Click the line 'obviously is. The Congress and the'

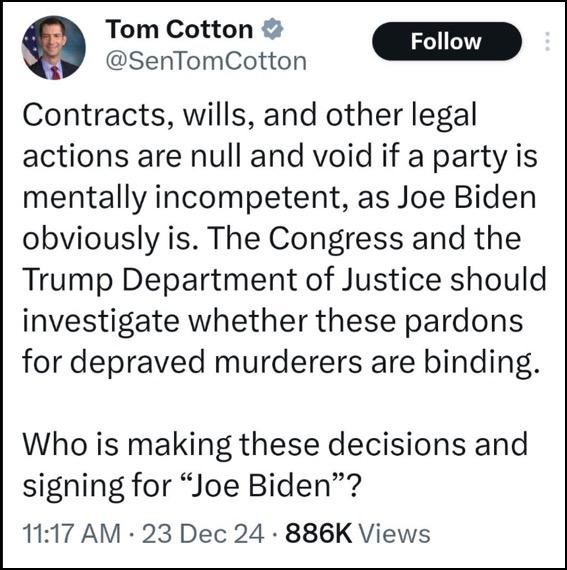(x=272, y=239)
